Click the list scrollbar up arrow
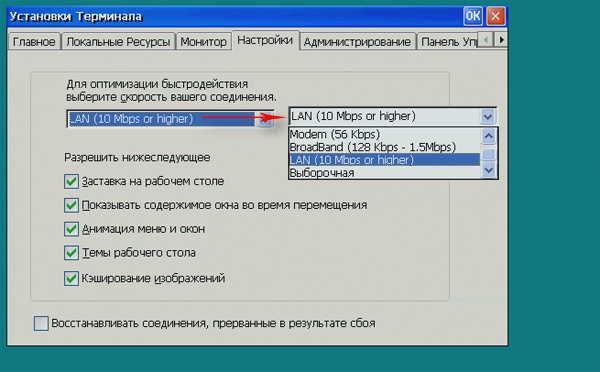Image resolution: width=600 pixels, height=372 pixels. (489, 136)
